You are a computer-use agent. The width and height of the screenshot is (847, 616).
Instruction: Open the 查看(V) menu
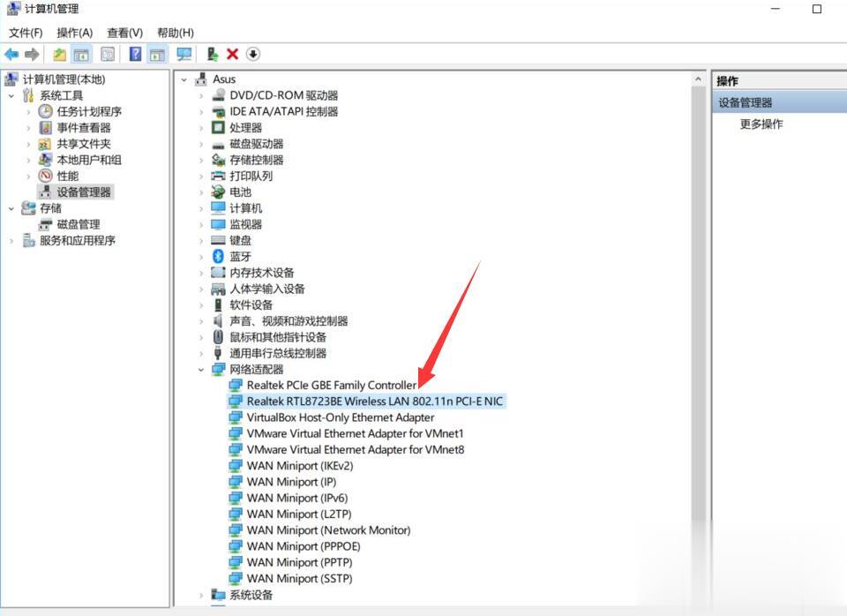pos(124,33)
